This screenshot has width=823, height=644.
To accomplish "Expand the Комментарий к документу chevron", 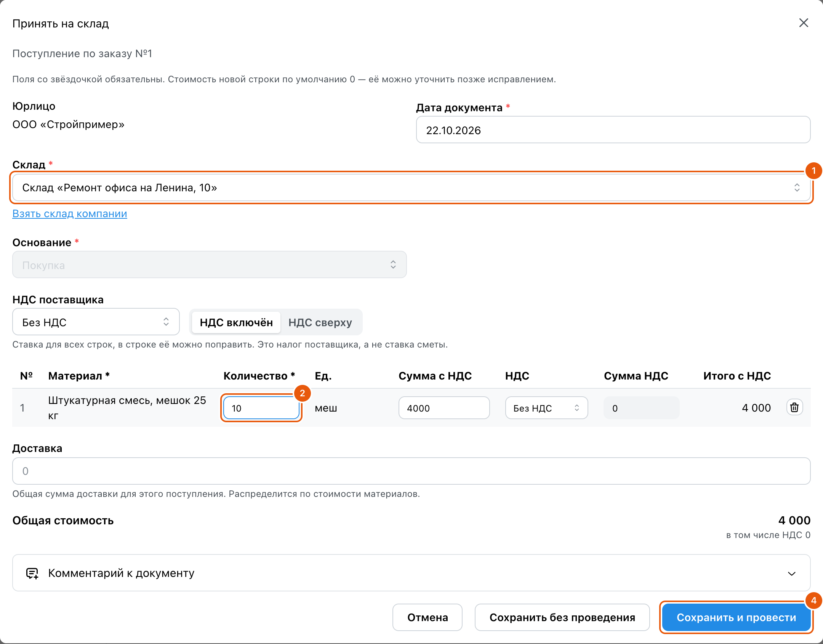I will pyautogui.click(x=792, y=574).
